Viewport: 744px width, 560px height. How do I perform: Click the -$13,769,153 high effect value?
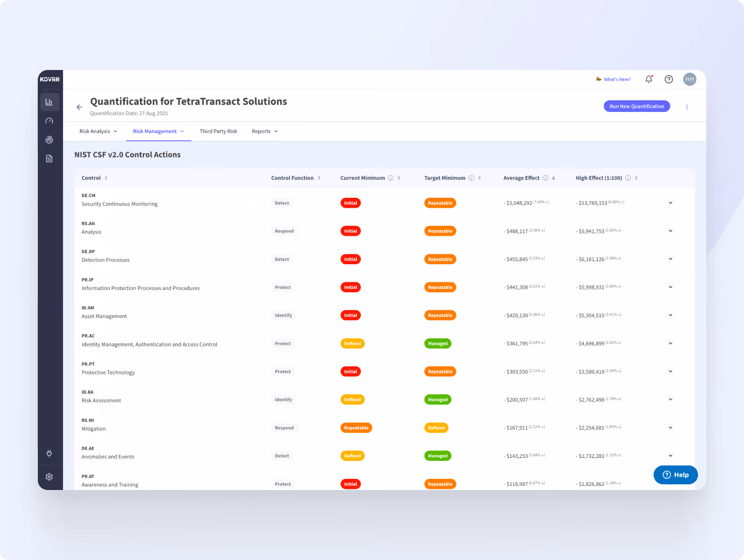point(591,203)
